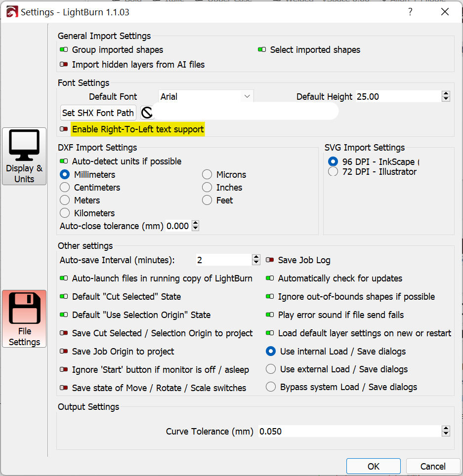Clear the SHX font path

tap(147, 113)
